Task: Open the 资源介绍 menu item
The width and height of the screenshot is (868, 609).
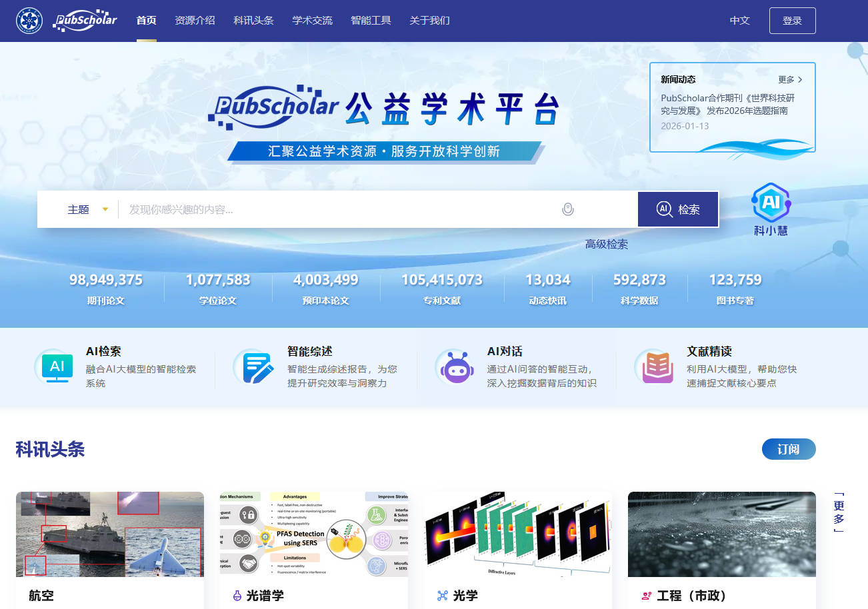Action: [195, 20]
